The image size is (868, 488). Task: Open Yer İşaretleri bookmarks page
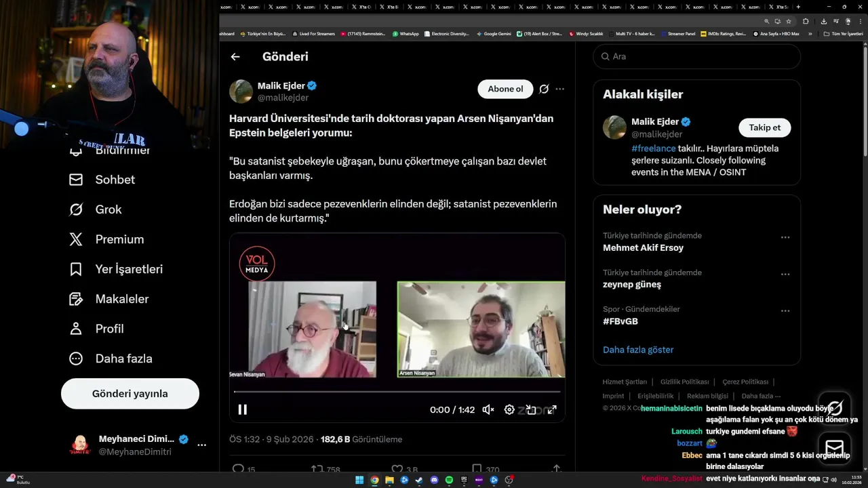tap(116, 269)
